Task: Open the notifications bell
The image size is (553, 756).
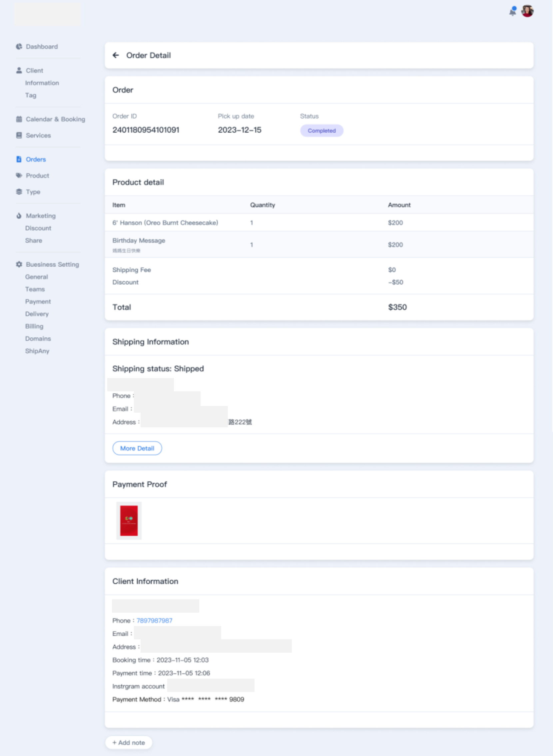Action: (x=512, y=12)
